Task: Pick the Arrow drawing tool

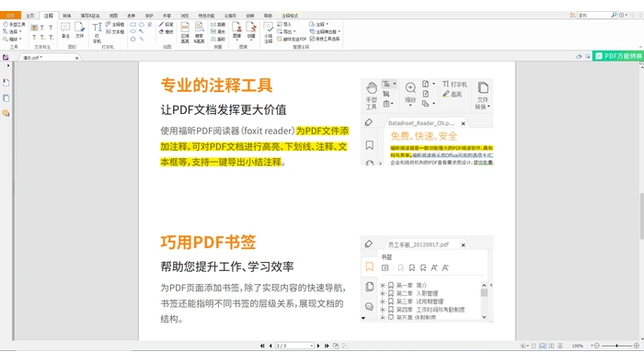Action: tap(142, 31)
